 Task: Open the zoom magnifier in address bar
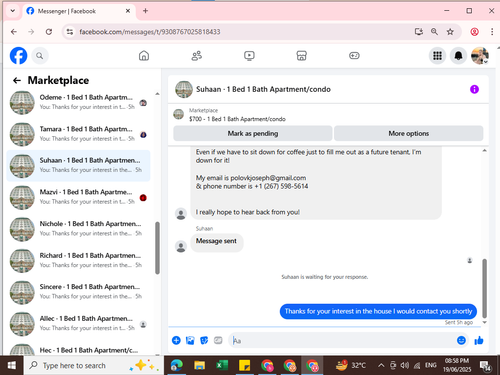coord(434,32)
